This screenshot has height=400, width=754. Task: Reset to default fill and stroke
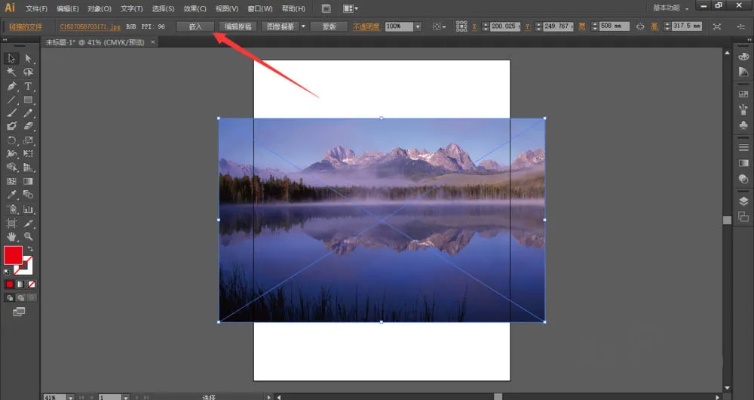(x=7, y=272)
